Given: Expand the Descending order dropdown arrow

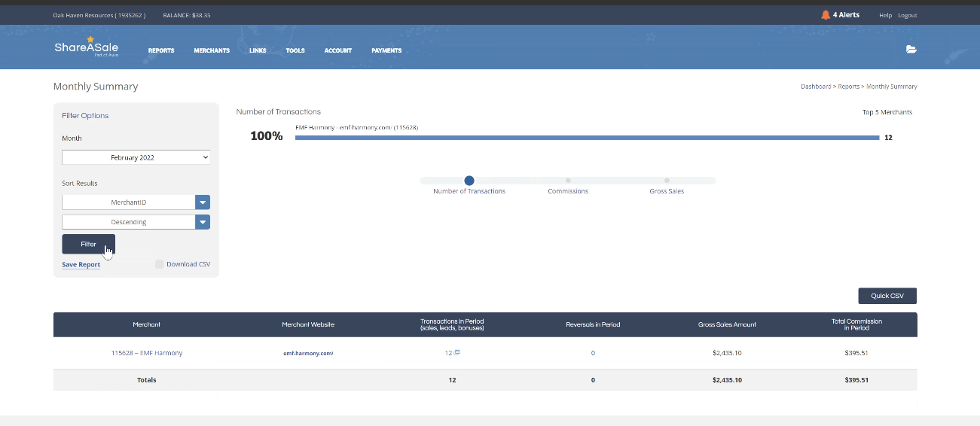Looking at the screenshot, I should [203, 222].
